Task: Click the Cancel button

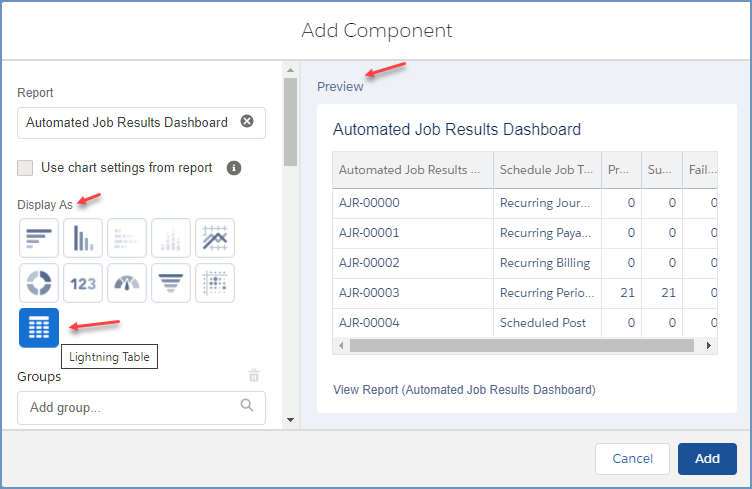Action: tap(632, 459)
